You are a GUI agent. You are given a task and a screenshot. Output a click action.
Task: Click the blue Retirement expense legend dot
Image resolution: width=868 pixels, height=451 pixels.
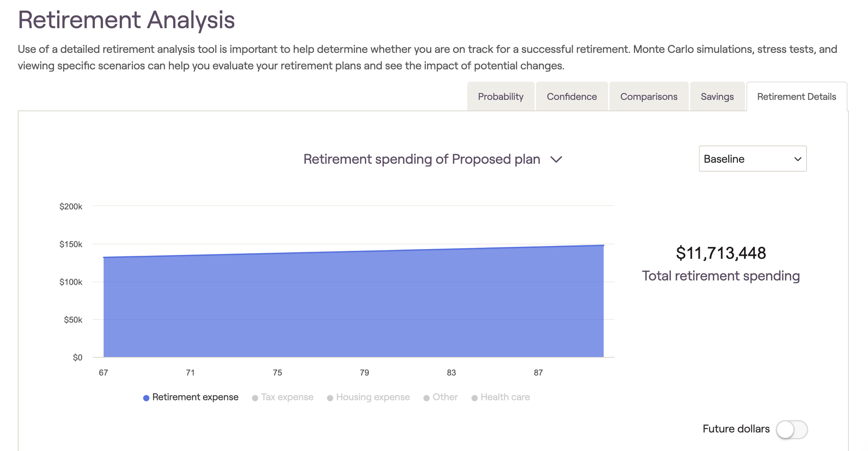(146, 398)
